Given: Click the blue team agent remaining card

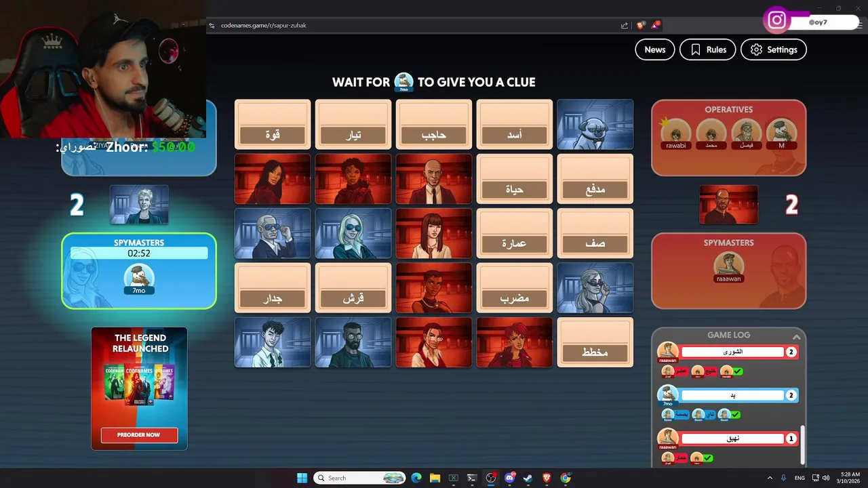Looking at the screenshot, I should pos(139,205).
